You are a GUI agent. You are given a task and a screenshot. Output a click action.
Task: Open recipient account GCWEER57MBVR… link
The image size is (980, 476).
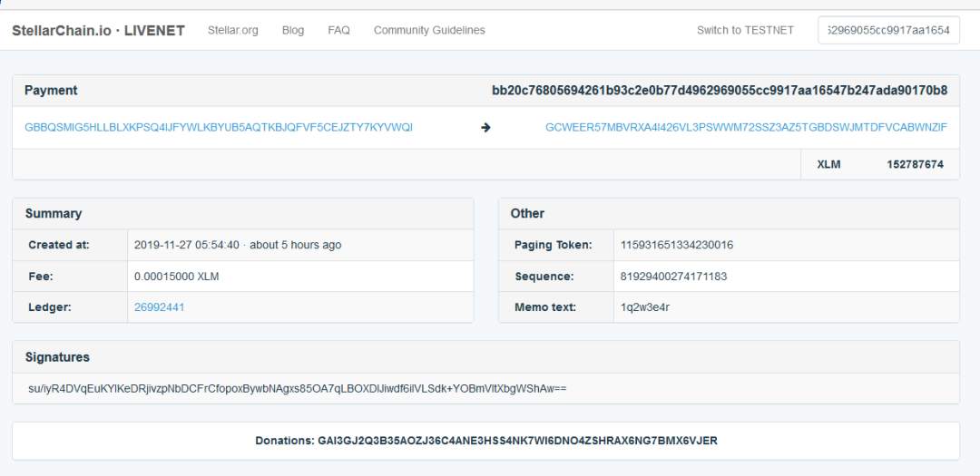[x=746, y=128]
